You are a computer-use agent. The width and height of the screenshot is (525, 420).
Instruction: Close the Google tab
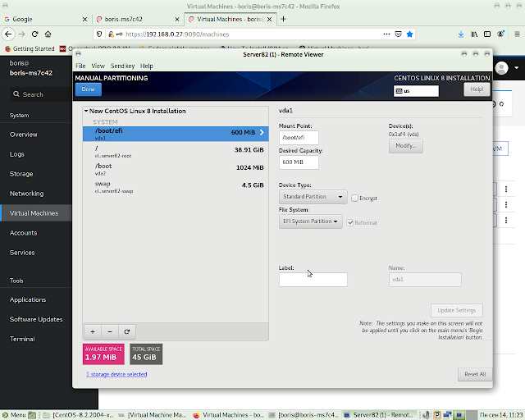[x=84, y=20]
